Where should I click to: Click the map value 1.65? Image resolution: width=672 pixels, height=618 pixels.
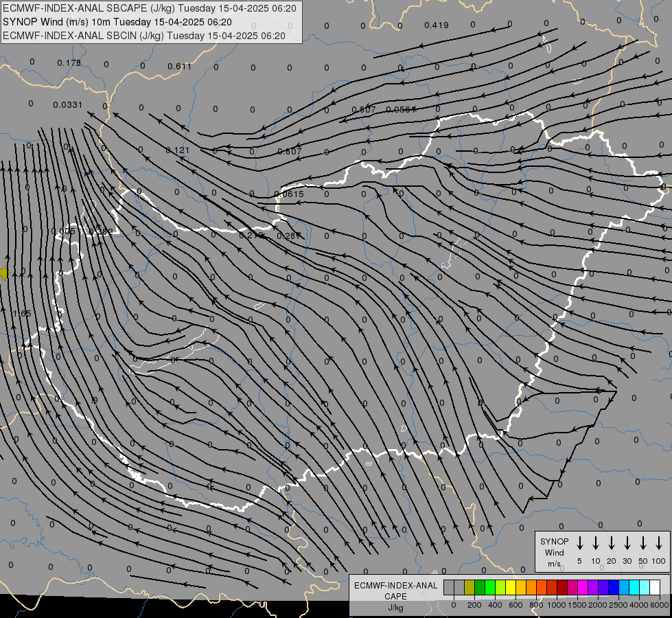[x=22, y=314]
